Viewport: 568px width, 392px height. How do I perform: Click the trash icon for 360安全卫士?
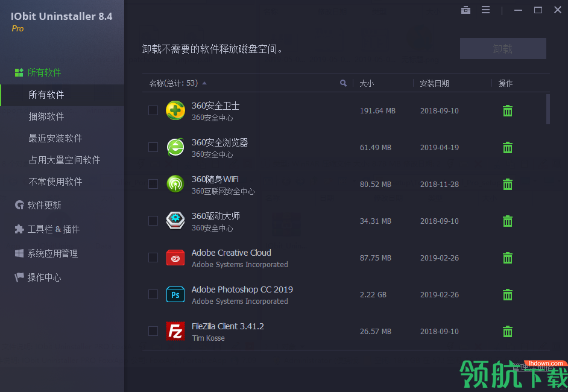(x=508, y=110)
